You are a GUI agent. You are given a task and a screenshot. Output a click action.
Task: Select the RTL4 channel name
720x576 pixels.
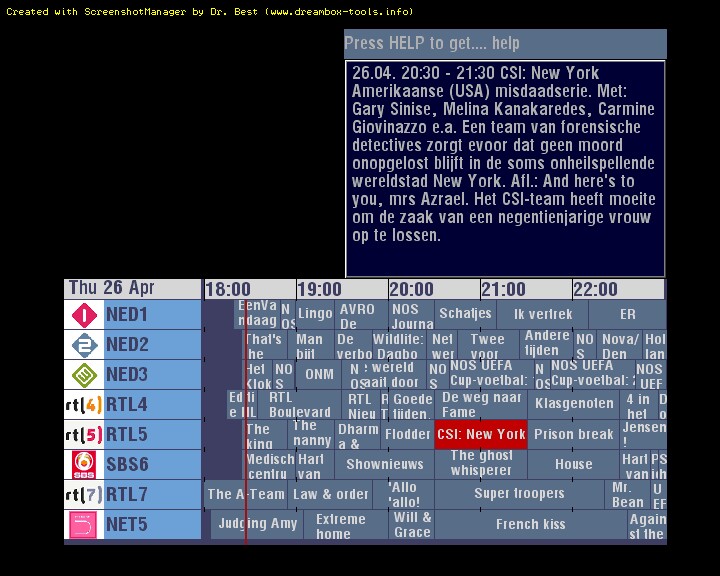click(x=152, y=405)
